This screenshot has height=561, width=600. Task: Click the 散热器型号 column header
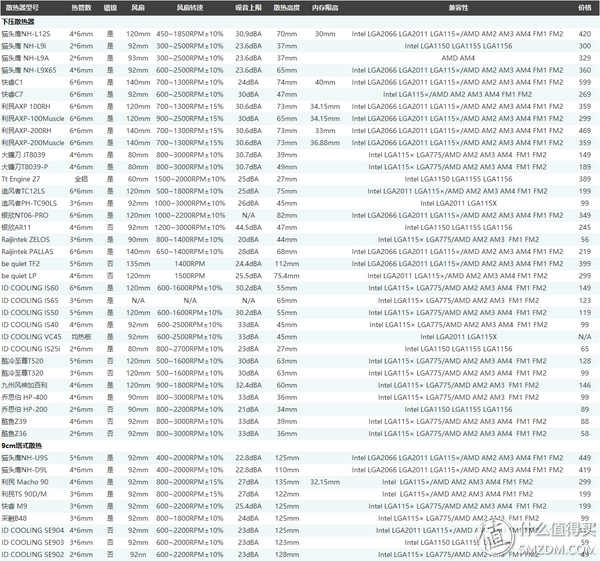click(x=24, y=6)
